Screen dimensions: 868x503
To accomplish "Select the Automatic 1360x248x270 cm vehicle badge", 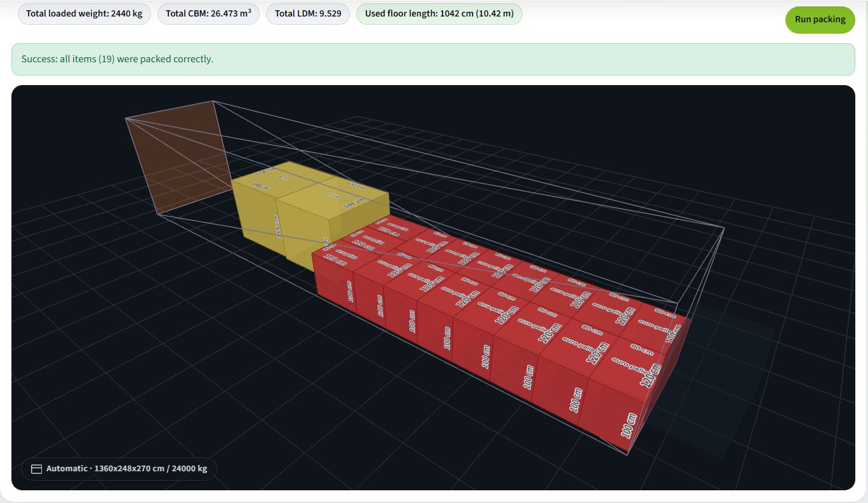I will (x=119, y=469).
